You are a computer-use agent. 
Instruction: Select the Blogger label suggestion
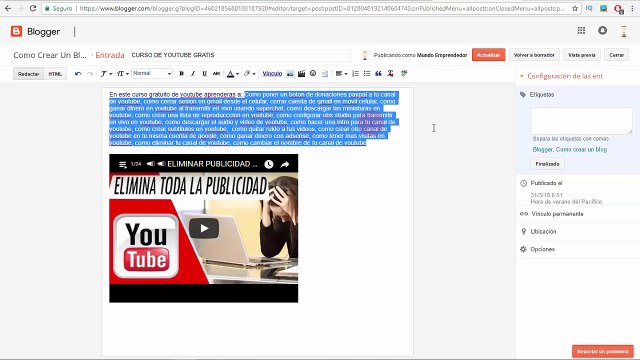(x=542, y=149)
